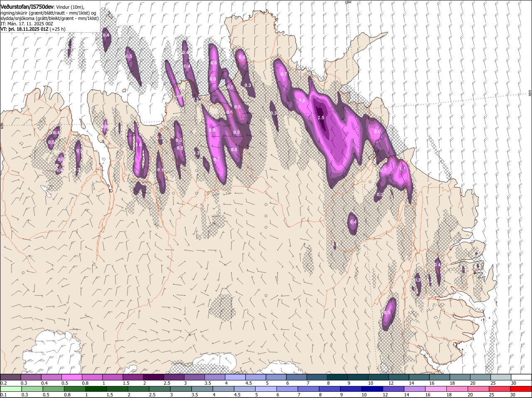532x398 pixels.
Task: Select snow scale swatch between 0.2 and 0.3
Action: coord(10,377)
